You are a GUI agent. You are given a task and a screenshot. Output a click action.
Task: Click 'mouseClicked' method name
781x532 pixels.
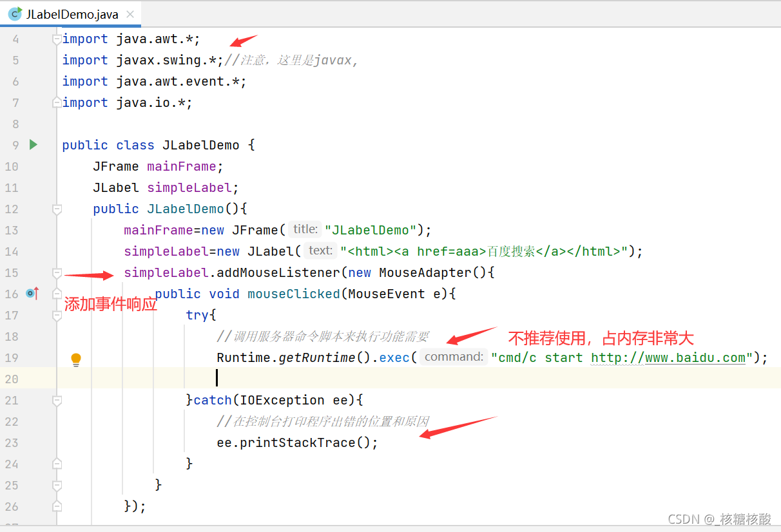click(293, 294)
